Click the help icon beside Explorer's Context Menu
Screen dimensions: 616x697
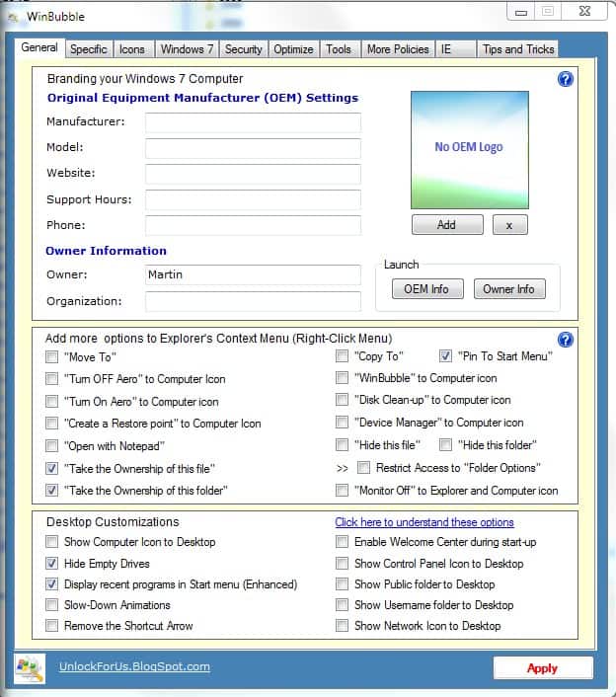click(565, 340)
